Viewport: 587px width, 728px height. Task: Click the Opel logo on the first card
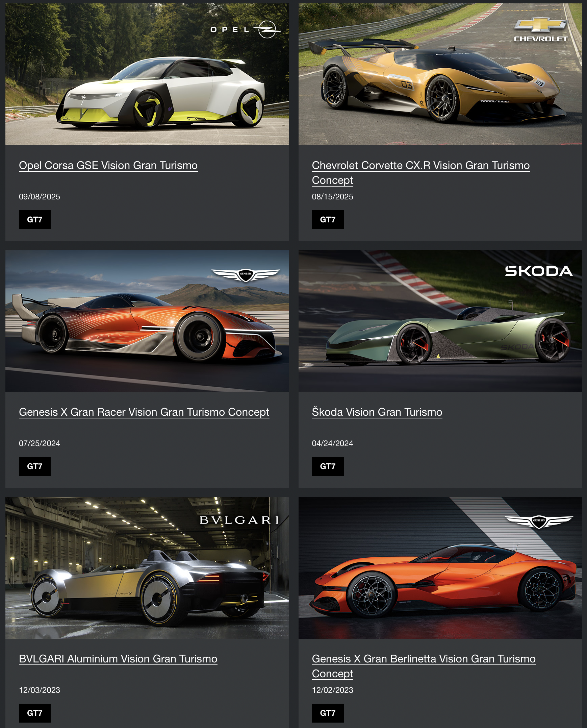pyautogui.click(x=246, y=29)
